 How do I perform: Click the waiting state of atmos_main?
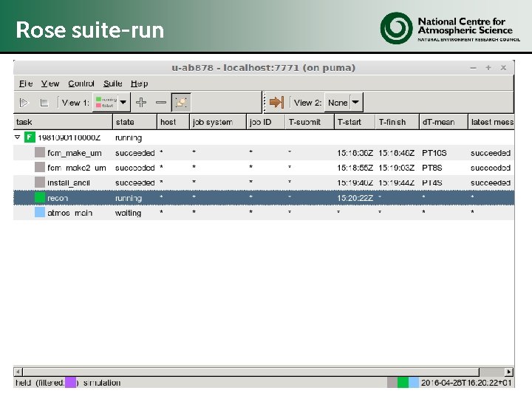[x=129, y=213]
